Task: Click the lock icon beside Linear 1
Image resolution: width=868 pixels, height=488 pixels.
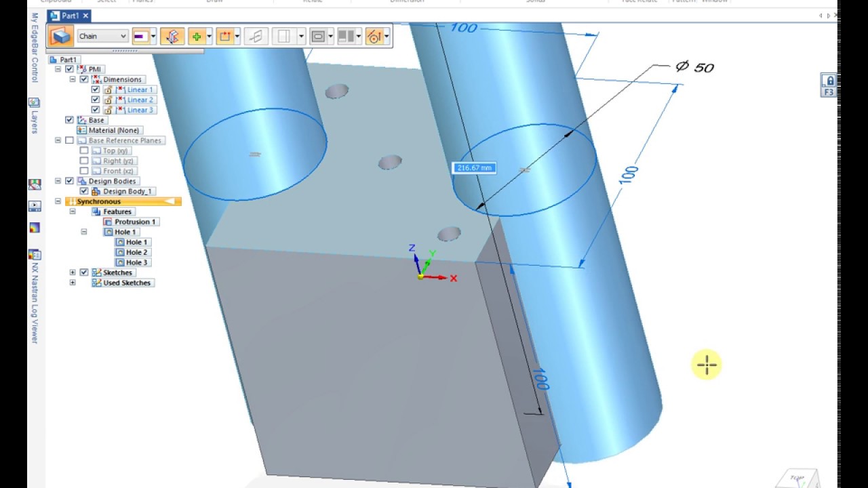Action: [108, 89]
